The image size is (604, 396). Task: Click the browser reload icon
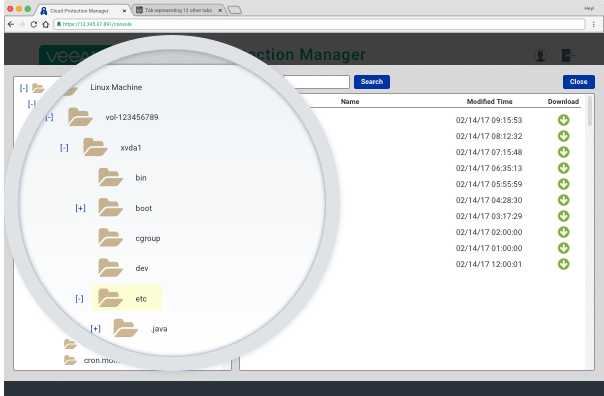[34, 24]
